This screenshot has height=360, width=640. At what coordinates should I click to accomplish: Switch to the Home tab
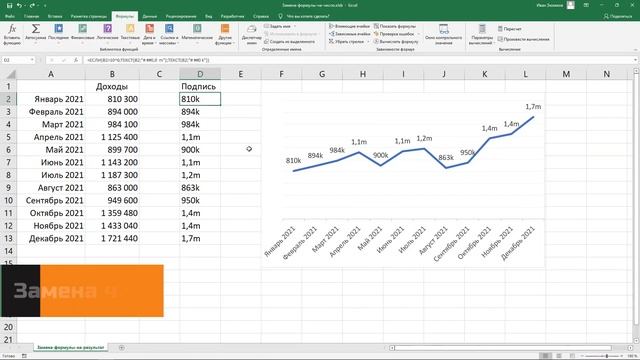pyautogui.click(x=31, y=16)
